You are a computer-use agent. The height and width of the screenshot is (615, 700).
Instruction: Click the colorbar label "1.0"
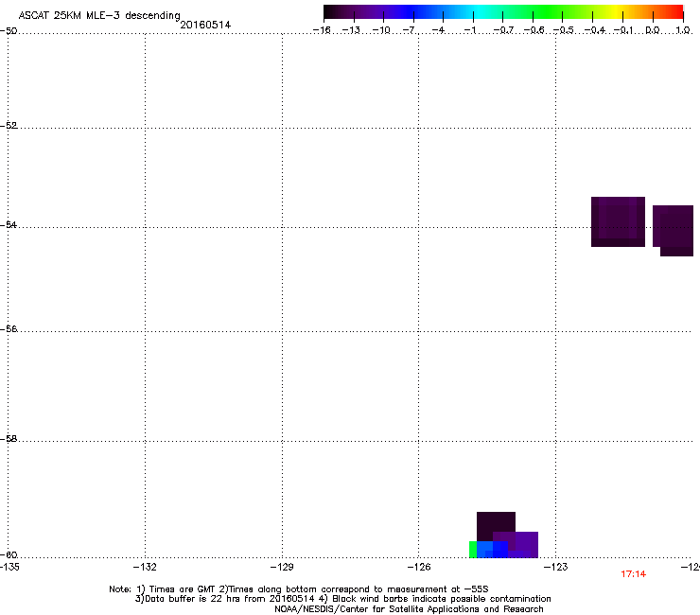pyautogui.click(x=683, y=30)
